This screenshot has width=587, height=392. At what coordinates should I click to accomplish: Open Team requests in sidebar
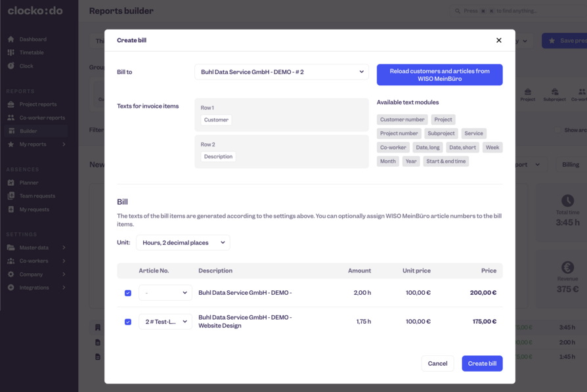click(37, 196)
